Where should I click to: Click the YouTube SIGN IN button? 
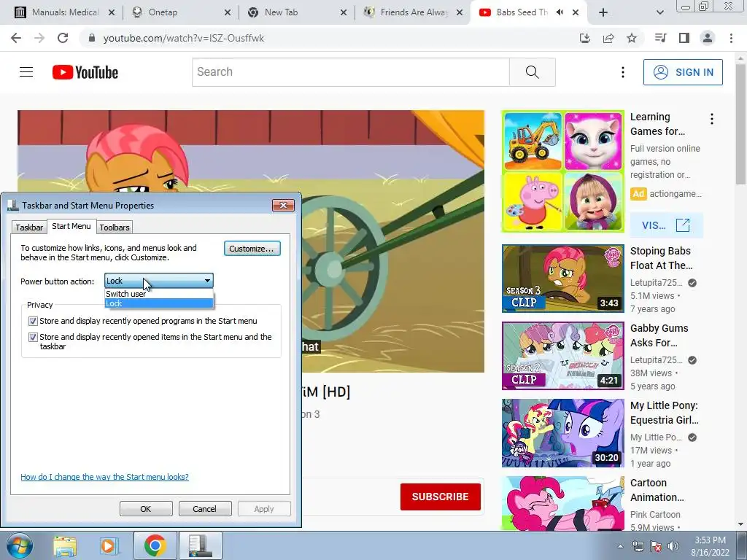(x=683, y=72)
